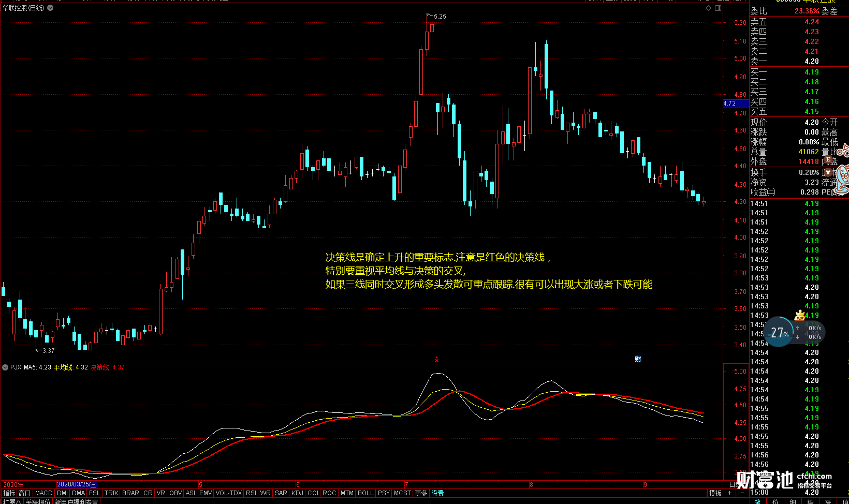849x504 pixels.
Task: Expand the PJX indicator dropdown arrow
Action: (x=5, y=367)
